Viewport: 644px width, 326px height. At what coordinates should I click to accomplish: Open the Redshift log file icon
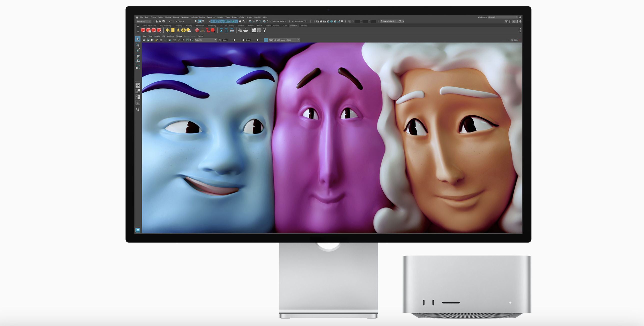coord(259,30)
